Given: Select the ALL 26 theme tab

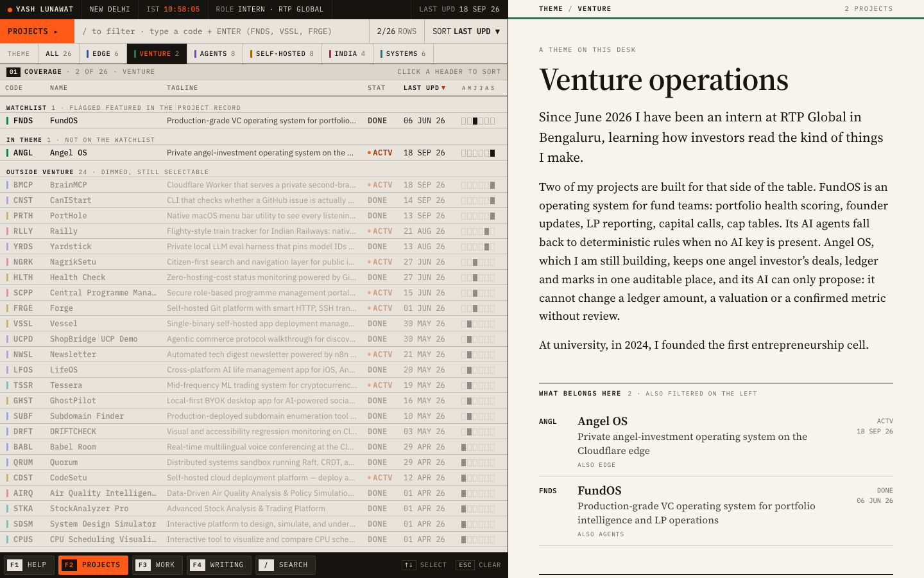Looking at the screenshot, I should tap(58, 54).
